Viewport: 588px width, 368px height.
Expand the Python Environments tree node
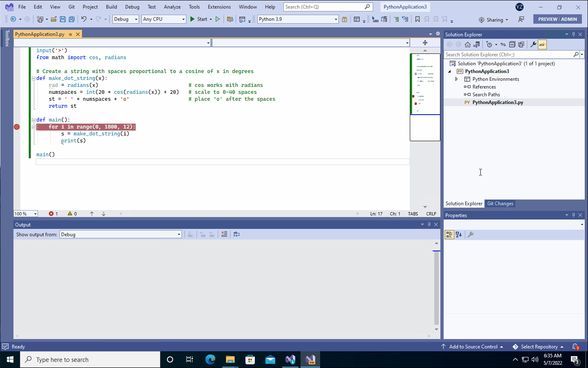(x=456, y=79)
